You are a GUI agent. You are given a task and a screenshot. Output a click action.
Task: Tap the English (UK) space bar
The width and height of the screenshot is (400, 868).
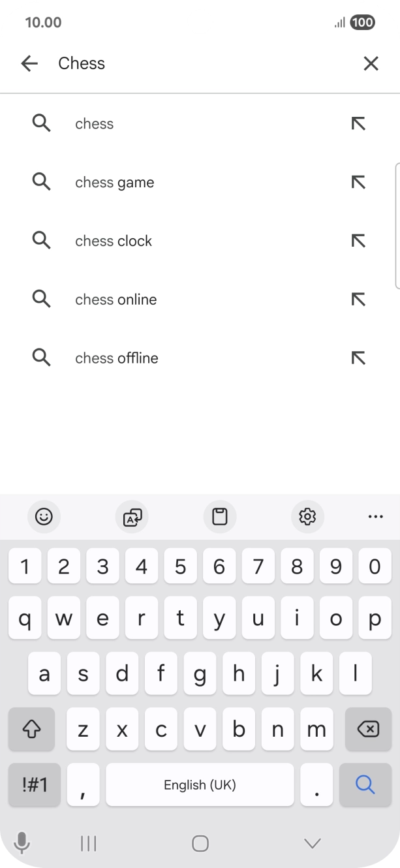point(200,785)
